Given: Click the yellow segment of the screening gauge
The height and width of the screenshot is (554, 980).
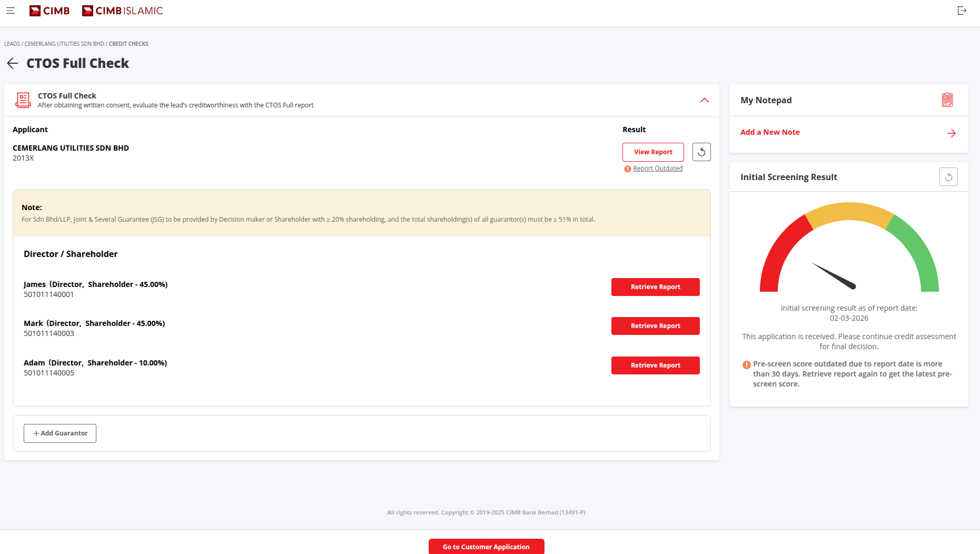Looking at the screenshot, I should pyautogui.click(x=849, y=211).
